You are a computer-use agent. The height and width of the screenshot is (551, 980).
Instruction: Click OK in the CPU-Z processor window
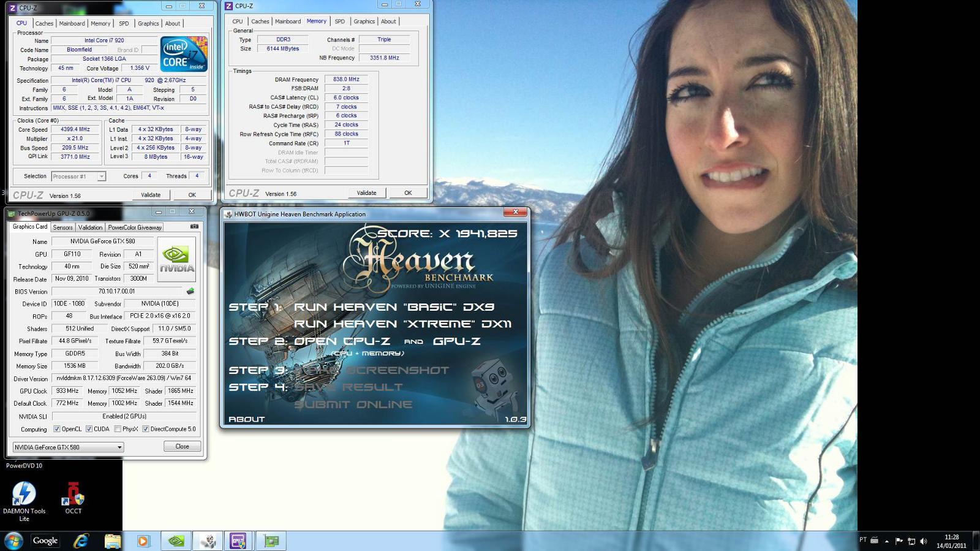pyautogui.click(x=192, y=195)
